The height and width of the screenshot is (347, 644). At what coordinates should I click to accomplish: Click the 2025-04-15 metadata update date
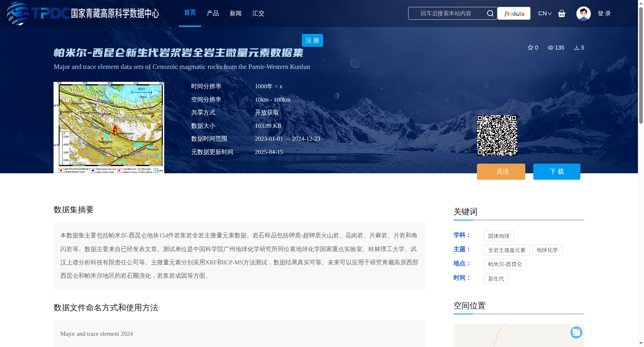point(269,152)
